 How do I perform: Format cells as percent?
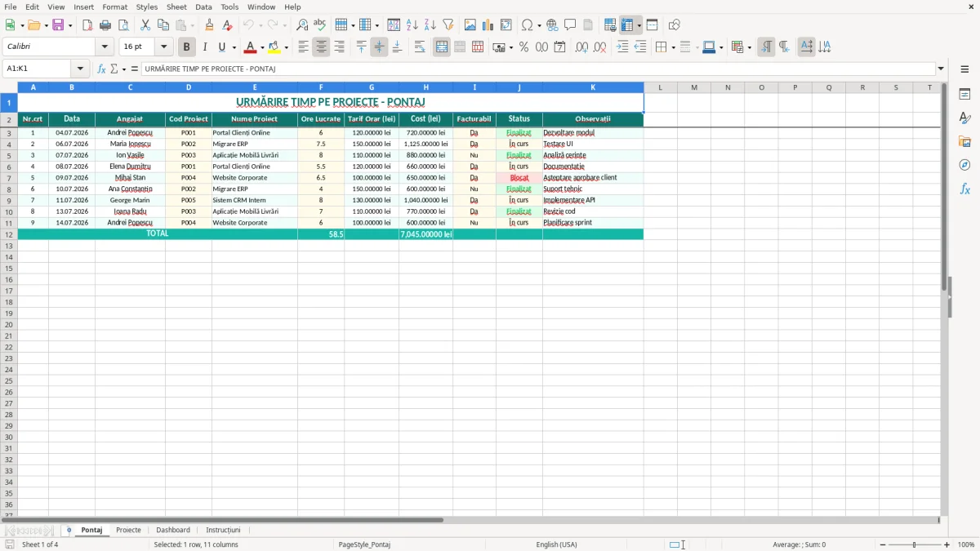pos(523,47)
